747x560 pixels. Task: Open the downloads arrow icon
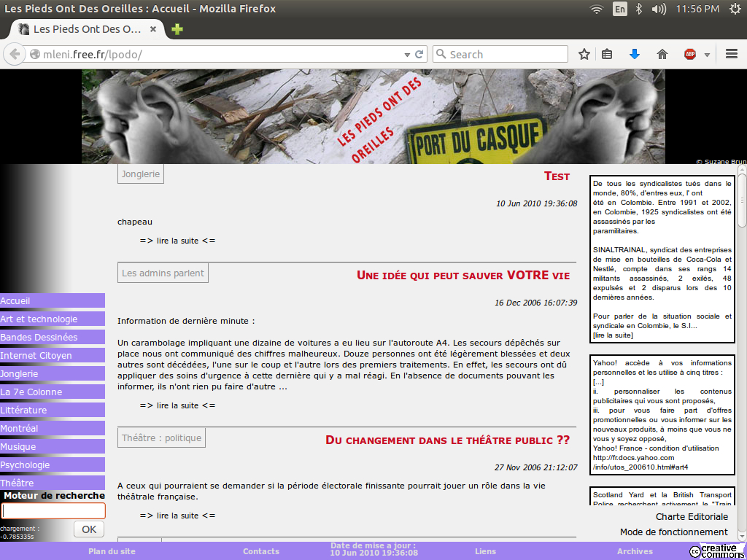click(635, 54)
